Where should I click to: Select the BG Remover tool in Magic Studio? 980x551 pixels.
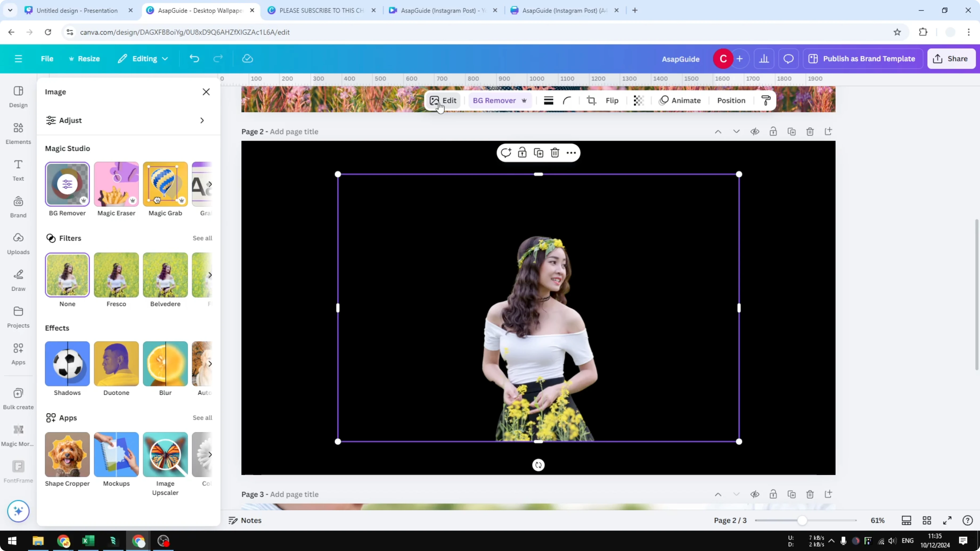tap(67, 184)
